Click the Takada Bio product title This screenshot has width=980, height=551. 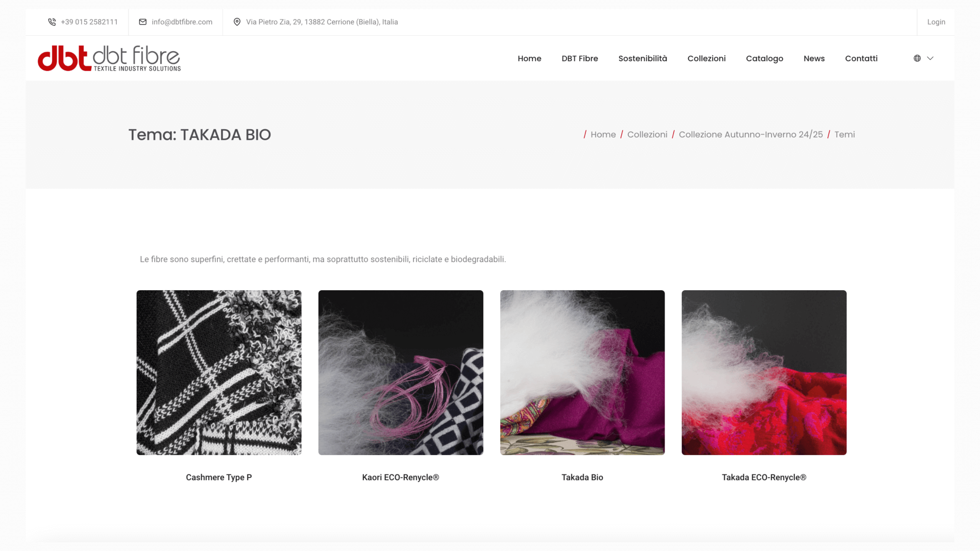pyautogui.click(x=582, y=477)
